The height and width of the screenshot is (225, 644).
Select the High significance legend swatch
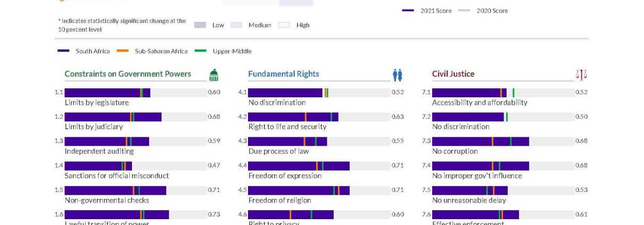click(x=284, y=25)
